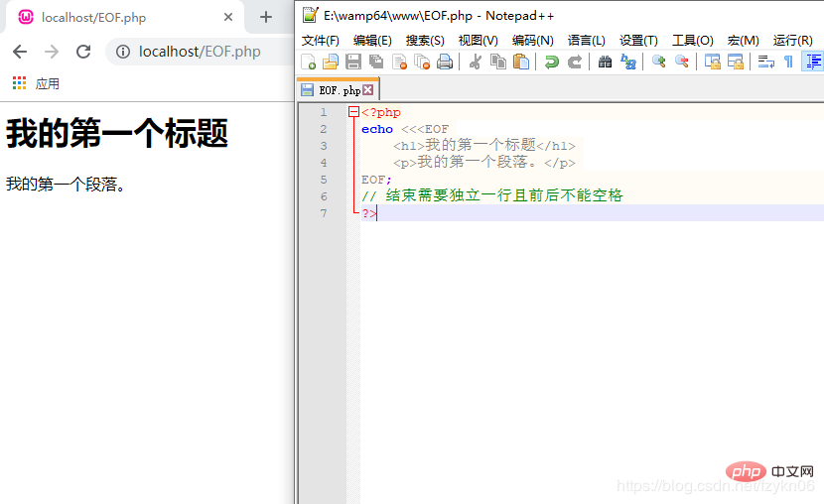Open the 搜索(S) menu
Screen dimensions: 824x504
tap(425, 41)
